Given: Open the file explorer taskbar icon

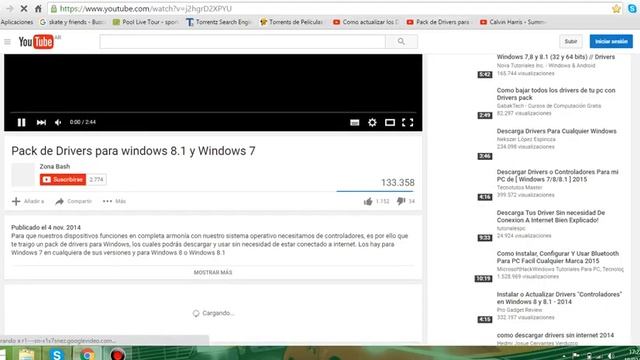Looking at the screenshot, I should (x=27, y=354).
